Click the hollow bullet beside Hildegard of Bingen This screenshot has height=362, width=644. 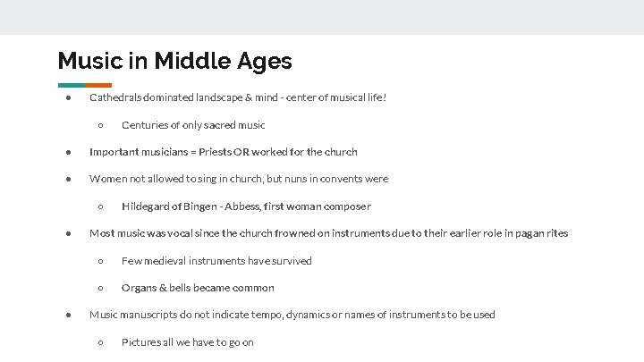100,206
